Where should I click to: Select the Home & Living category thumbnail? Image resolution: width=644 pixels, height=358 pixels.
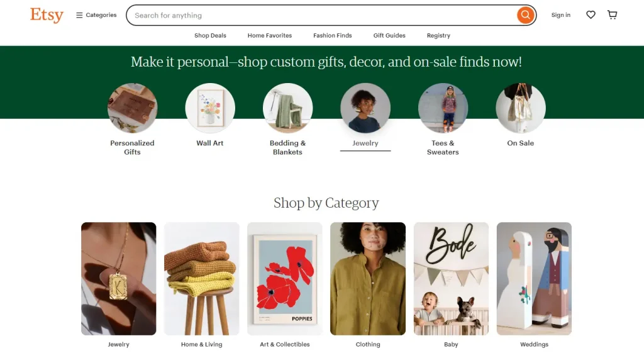click(202, 279)
